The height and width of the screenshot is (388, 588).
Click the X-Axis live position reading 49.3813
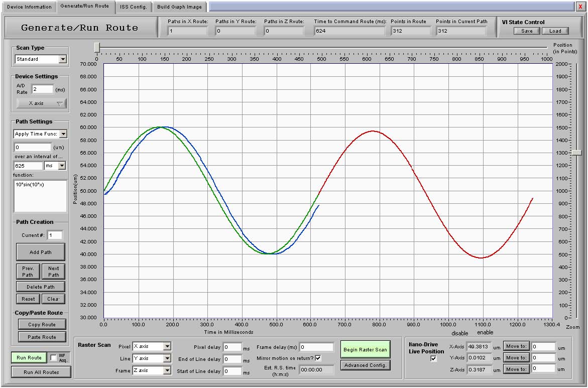479,347
